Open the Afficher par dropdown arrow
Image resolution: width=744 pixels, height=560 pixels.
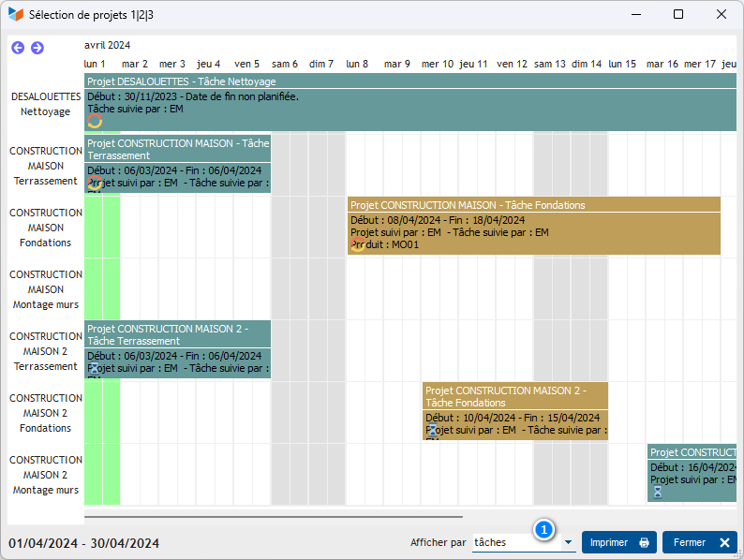click(x=568, y=542)
